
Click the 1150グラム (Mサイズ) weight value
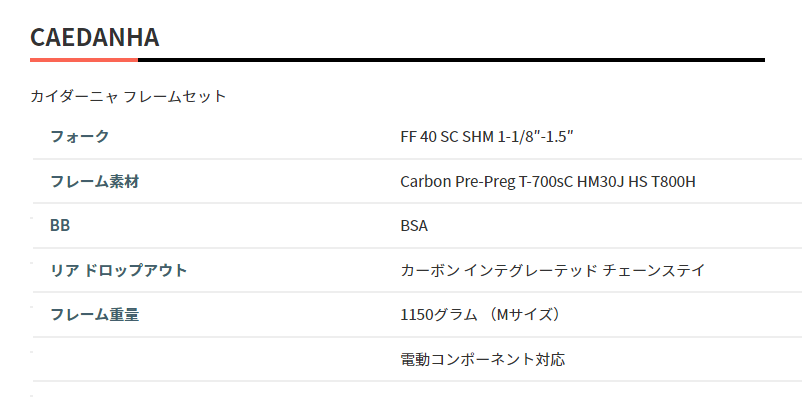click(480, 315)
